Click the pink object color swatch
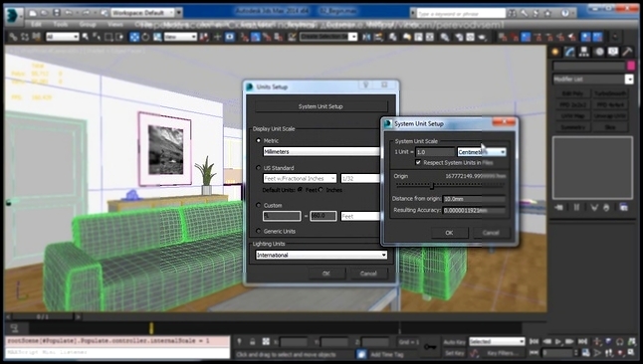643x364 pixels. point(631,66)
